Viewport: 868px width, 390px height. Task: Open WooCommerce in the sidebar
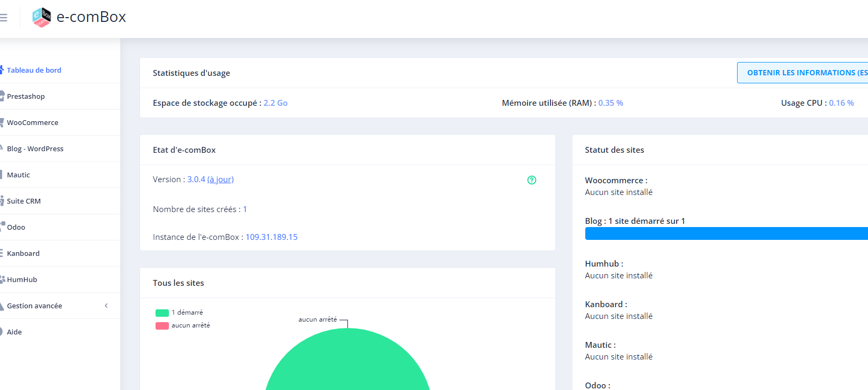pos(33,122)
